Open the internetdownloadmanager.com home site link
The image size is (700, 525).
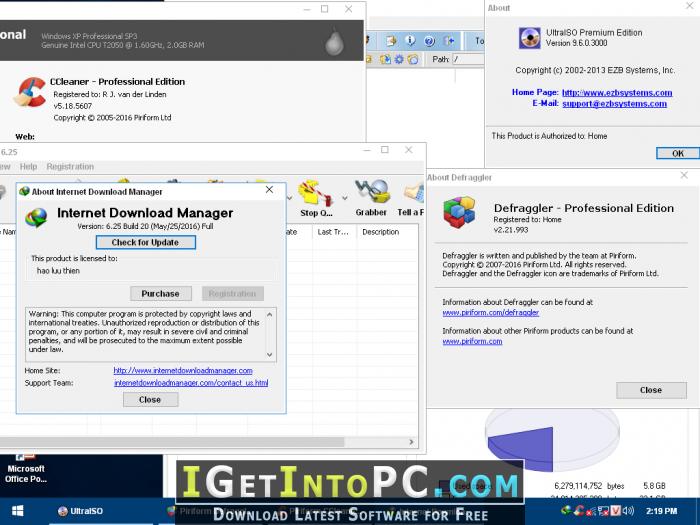tap(183, 371)
